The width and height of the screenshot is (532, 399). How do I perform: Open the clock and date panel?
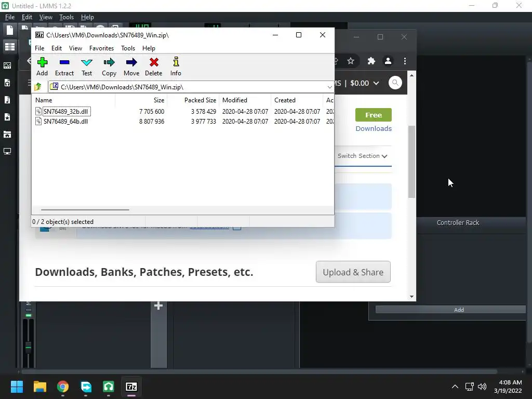[x=508, y=387]
